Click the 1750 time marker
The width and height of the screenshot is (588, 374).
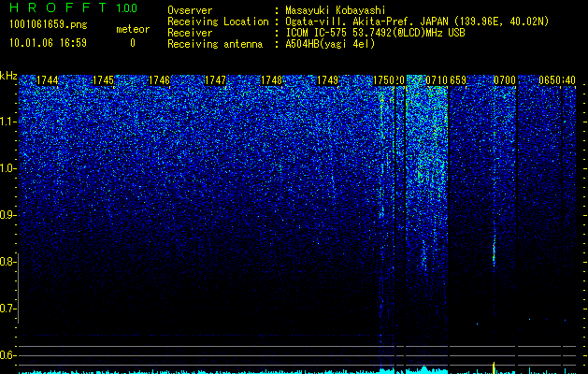tap(383, 80)
